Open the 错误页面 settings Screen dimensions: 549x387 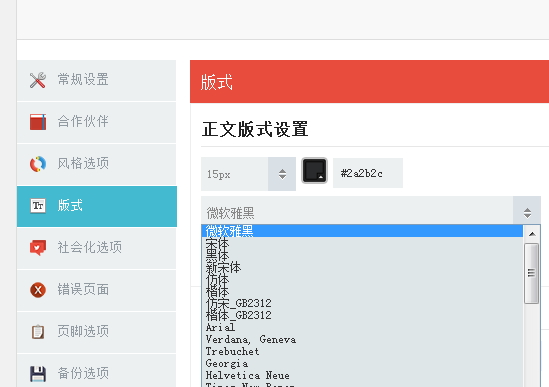pyautogui.click(x=97, y=290)
